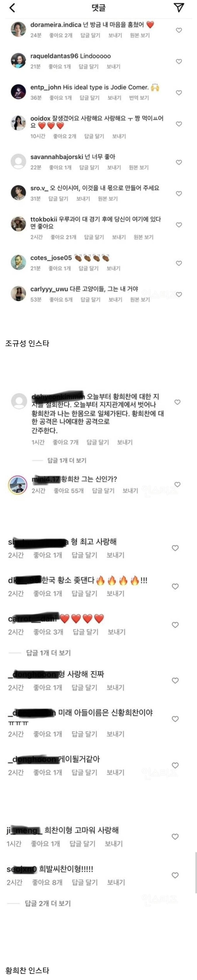Open the ooidox profile picture
Viewport: 197px width, 980px height.
coord(18,122)
